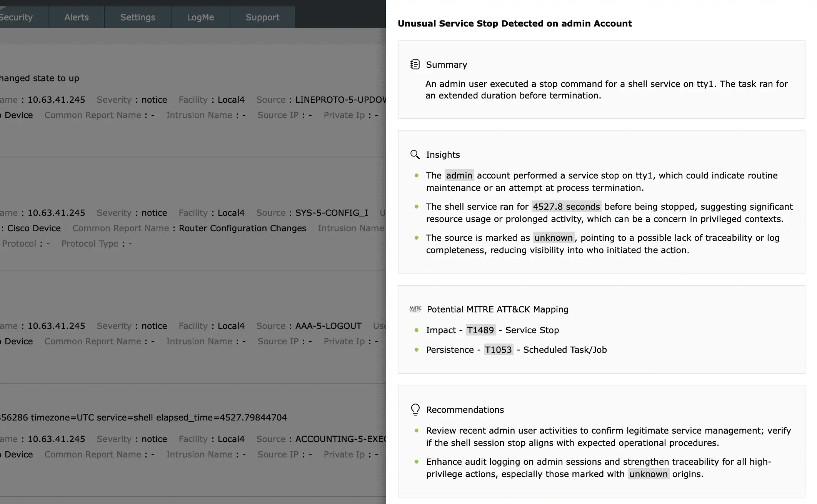This screenshot has width=817, height=504.
Task: Switch to the Settings tab
Action: click(138, 17)
